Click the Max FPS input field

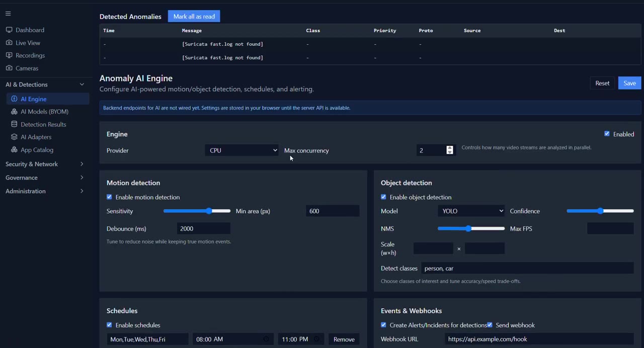coord(610,229)
